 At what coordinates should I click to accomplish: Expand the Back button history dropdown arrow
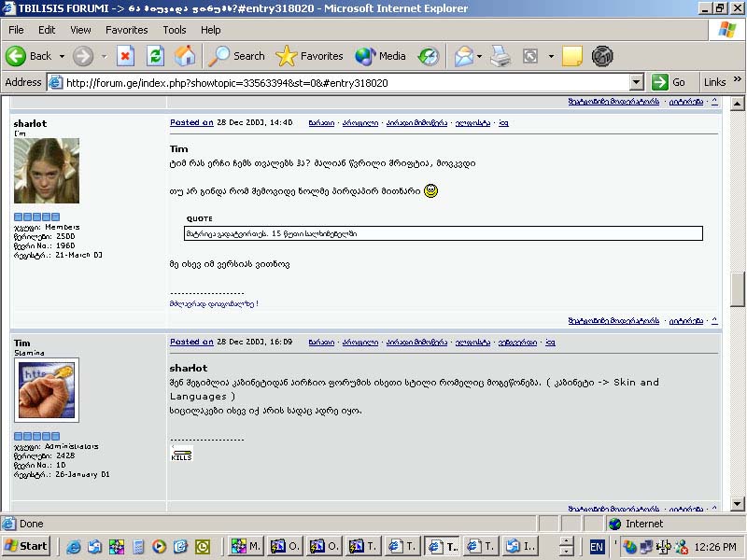click(x=62, y=56)
